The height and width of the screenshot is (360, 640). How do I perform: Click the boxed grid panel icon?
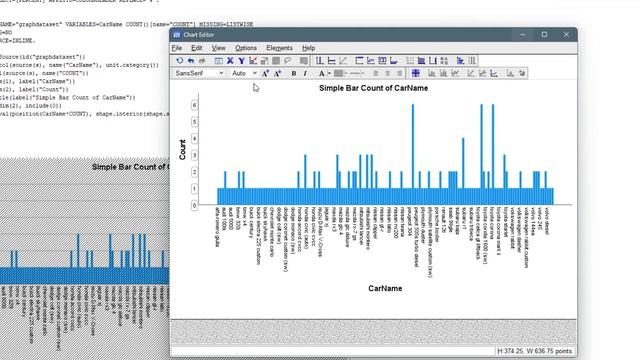pos(382,61)
